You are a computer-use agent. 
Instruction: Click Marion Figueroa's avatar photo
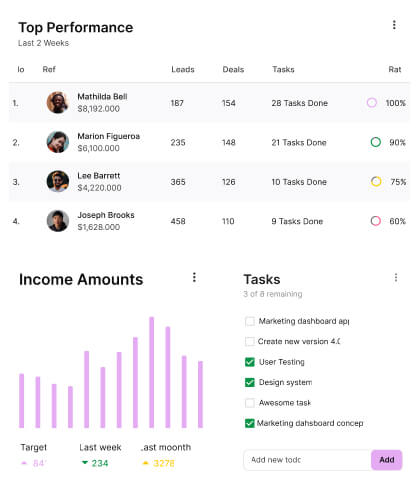tap(58, 142)
